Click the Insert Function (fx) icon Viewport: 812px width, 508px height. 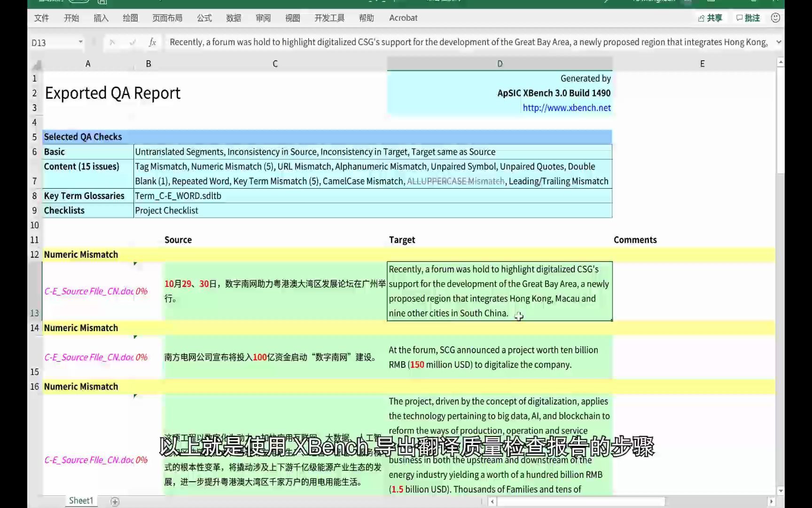click(x=152, y=42)
